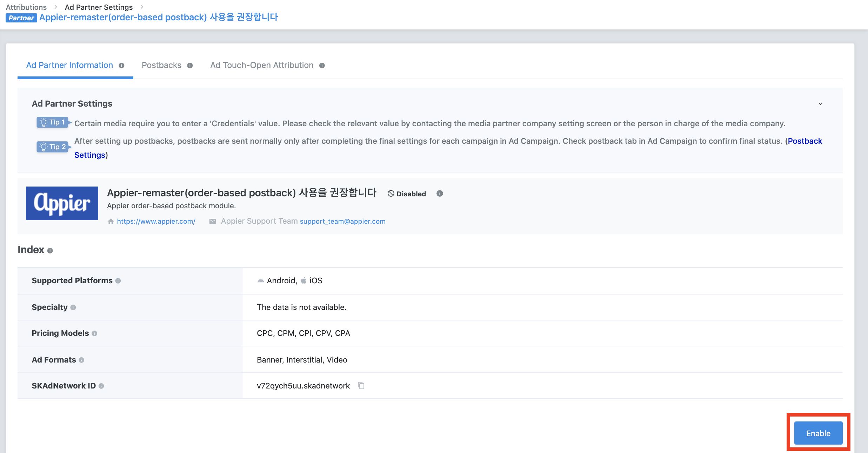The width and height of the screenshot is (868, 453).
Task: Click info icon beside Pricing Models
Action: click(94, 333)
